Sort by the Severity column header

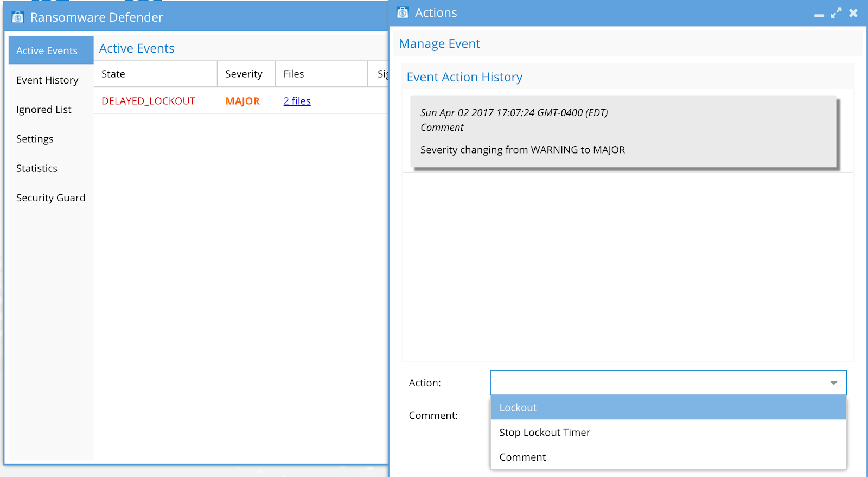[246, 74]
